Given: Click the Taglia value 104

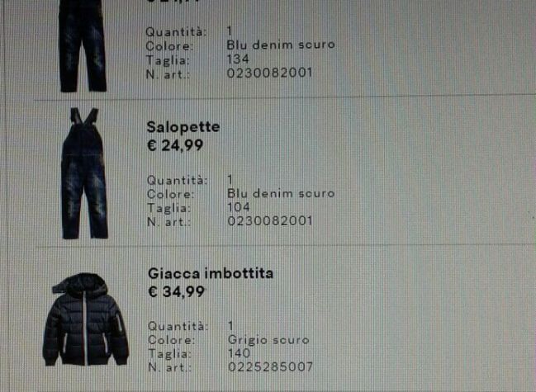Looking at the screenshot, I should (238, 207).
